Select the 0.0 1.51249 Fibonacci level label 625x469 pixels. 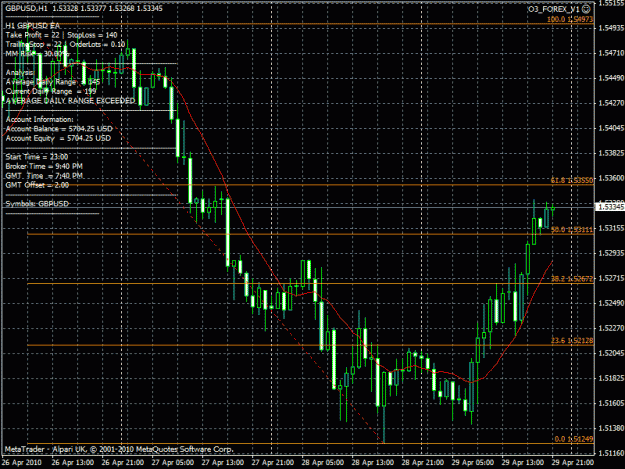tap(574, 439)
